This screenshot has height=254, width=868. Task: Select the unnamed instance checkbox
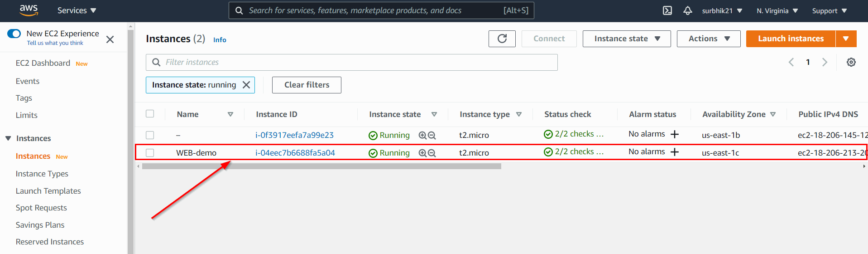coord(150,135)
